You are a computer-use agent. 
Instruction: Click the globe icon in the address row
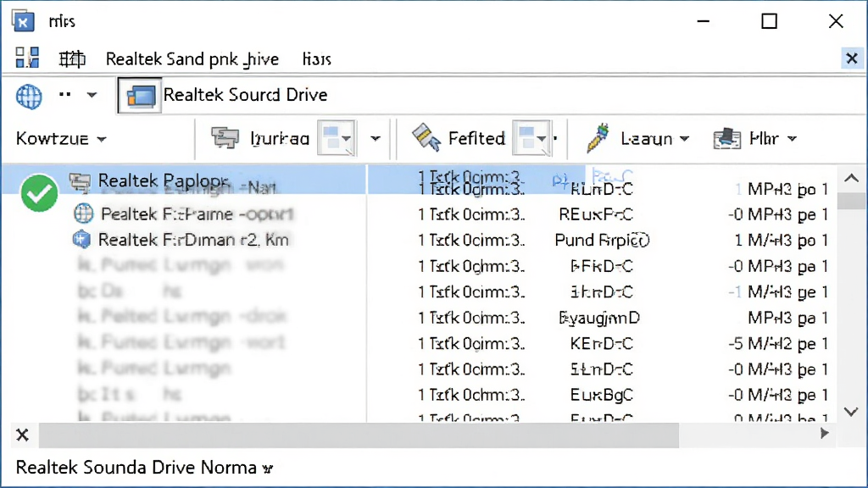29,97
